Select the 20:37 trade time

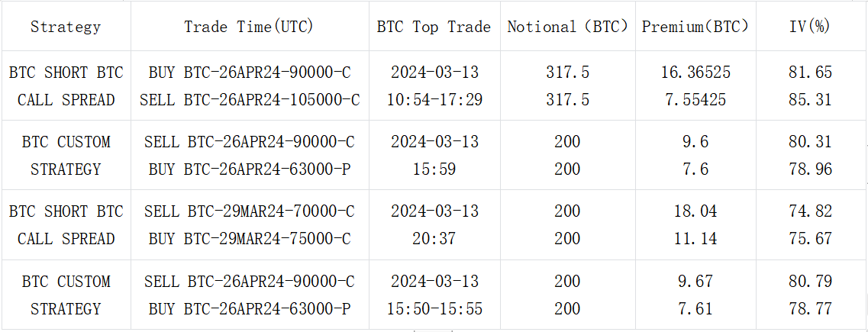pyautogui.click(x=434, y=239)
